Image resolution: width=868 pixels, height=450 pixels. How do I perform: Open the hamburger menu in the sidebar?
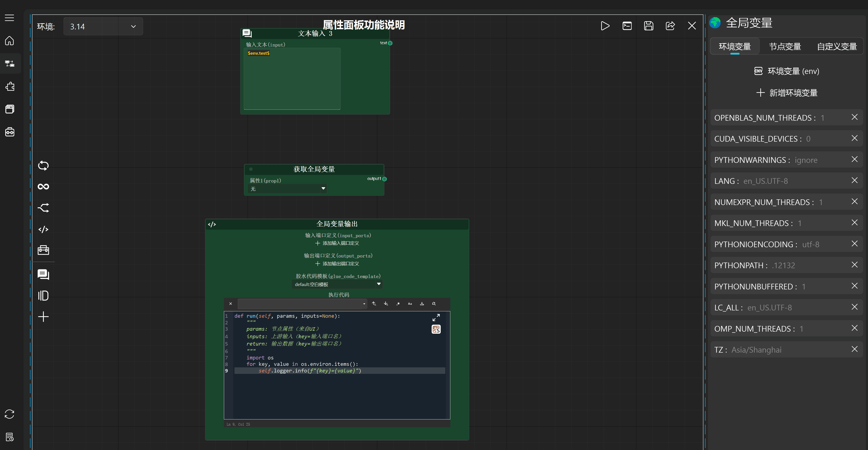9,18
